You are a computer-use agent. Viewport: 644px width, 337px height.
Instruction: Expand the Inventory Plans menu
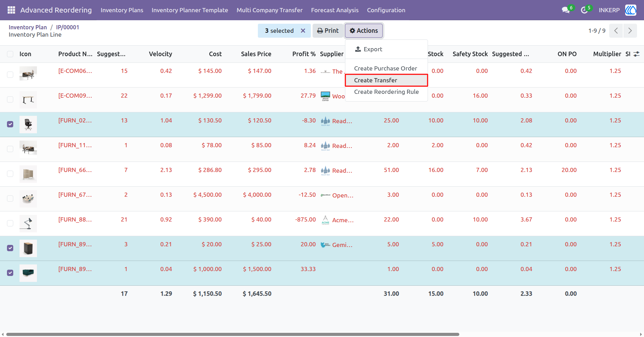tap(122, 10)
